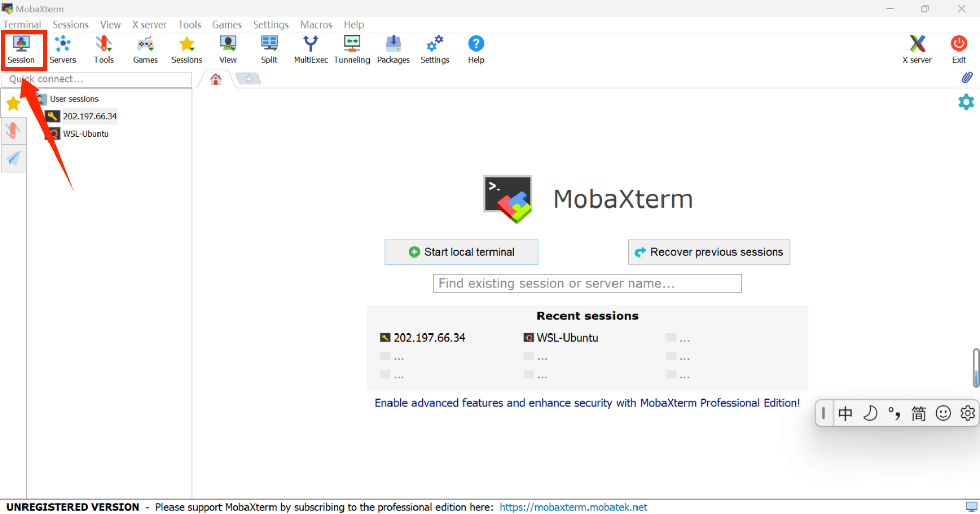Click the monitor icon in status bar
This screenshot has height=514, width=980.
coord(972,507)
